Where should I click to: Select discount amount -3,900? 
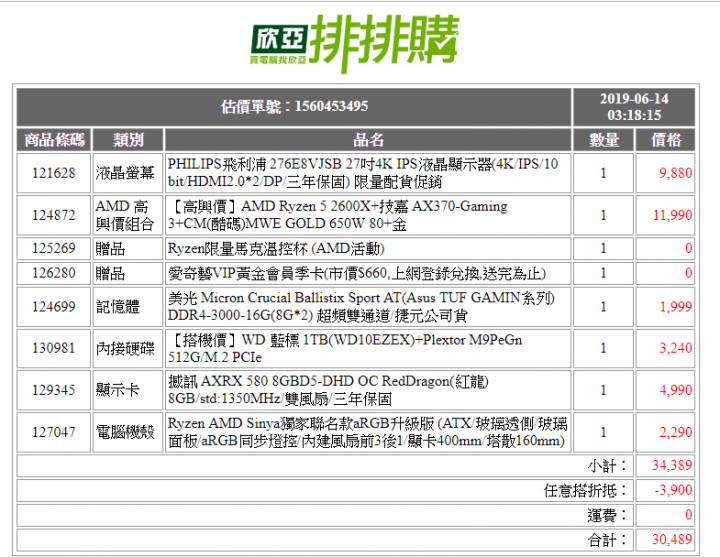[x=674, y=490]
